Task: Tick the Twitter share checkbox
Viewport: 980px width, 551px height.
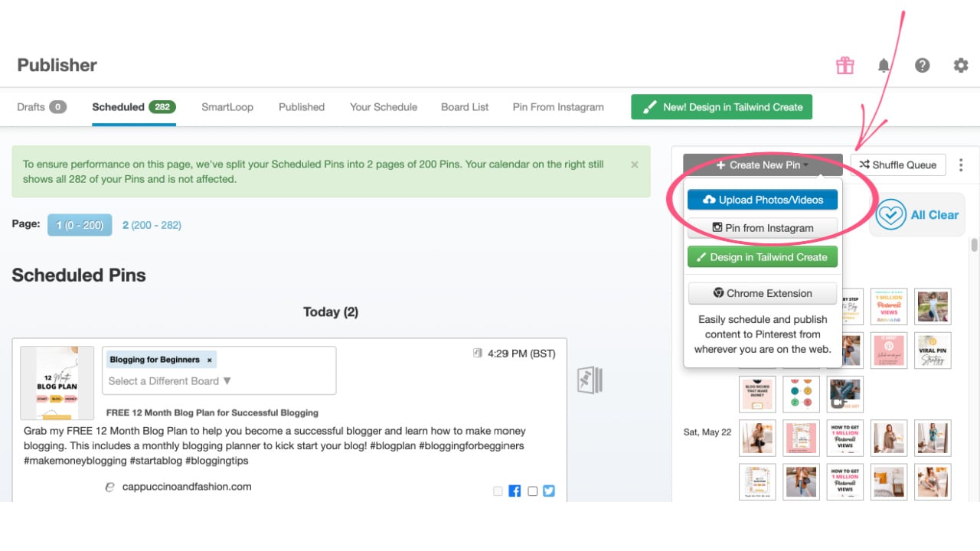Action: 533,491
